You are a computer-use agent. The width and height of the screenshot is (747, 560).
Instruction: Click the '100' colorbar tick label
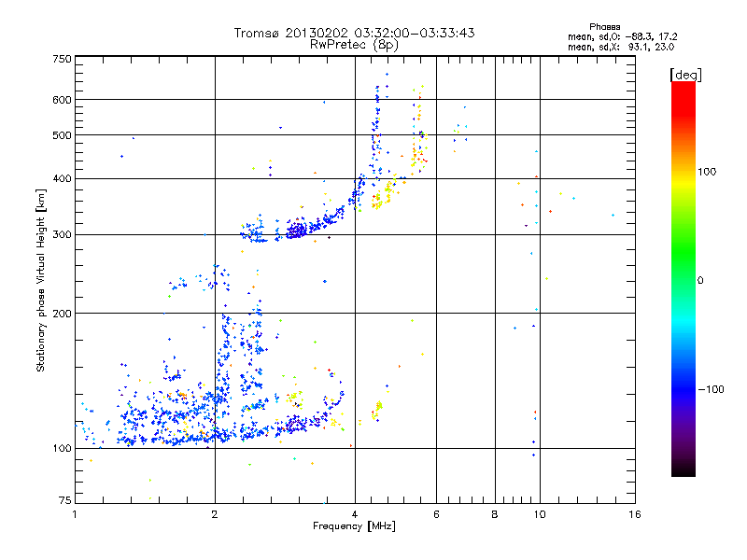707,172
